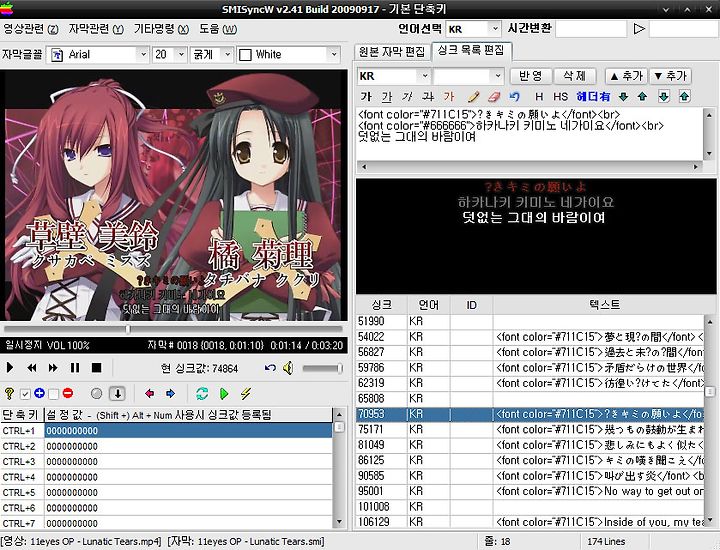Switch to the 싱크 목록 편집 tab
Viewport: 720px width, 550px height.
pyautogui.click(x=472, y=51)
